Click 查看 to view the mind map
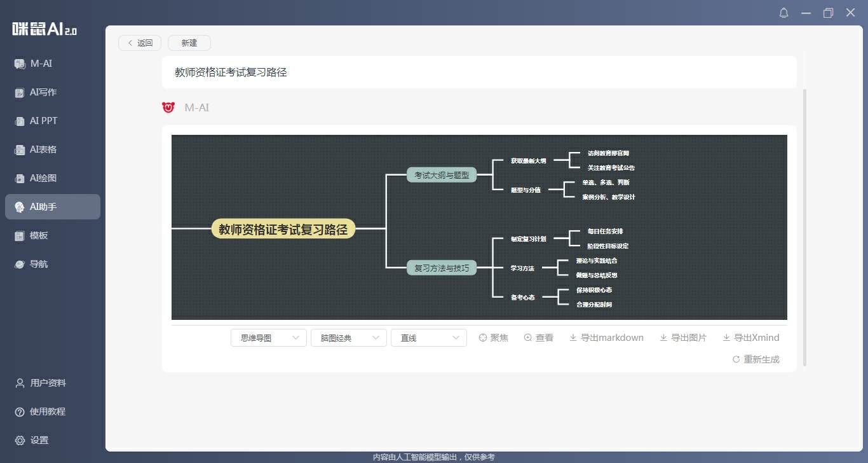Viewport: 868px width, 463px height. (538, 338)
